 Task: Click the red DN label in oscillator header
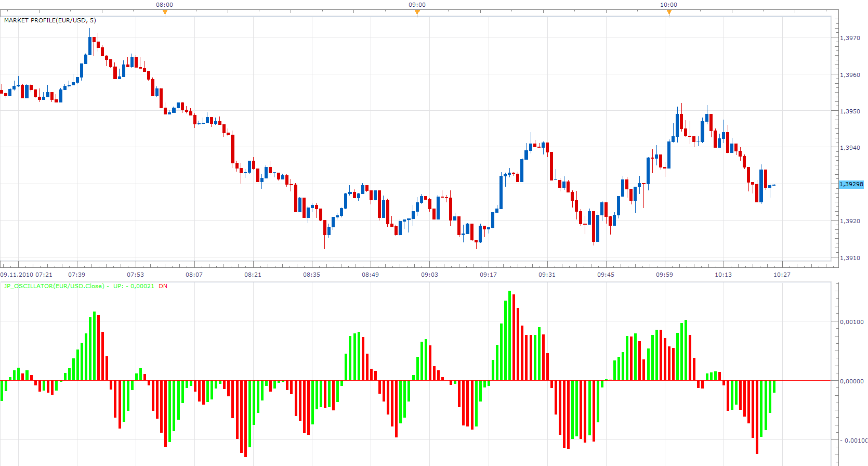coord(163,286)
